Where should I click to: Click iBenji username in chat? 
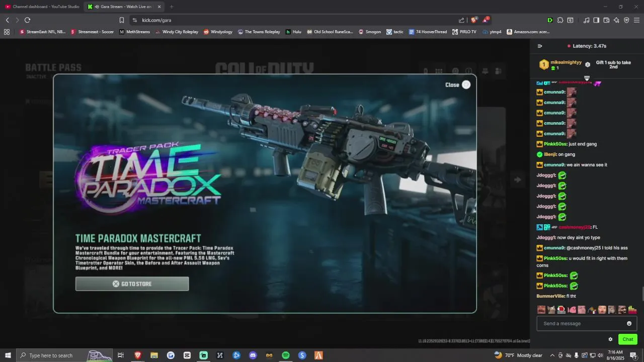tap(550, 154)
